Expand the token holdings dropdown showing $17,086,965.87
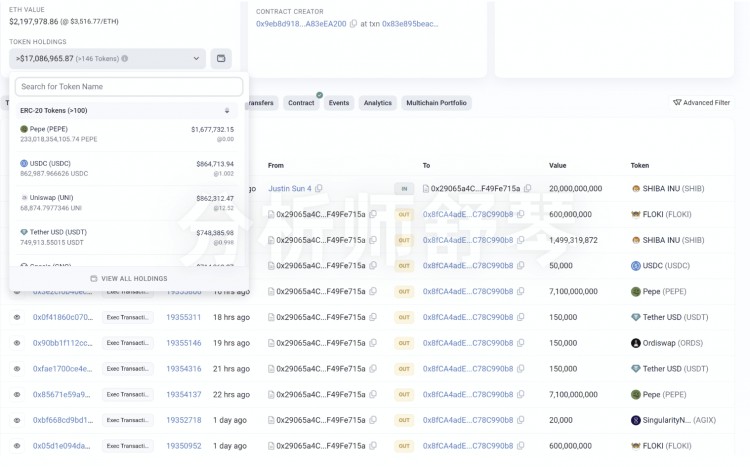The image size is (750, 467). coord(107,58)
